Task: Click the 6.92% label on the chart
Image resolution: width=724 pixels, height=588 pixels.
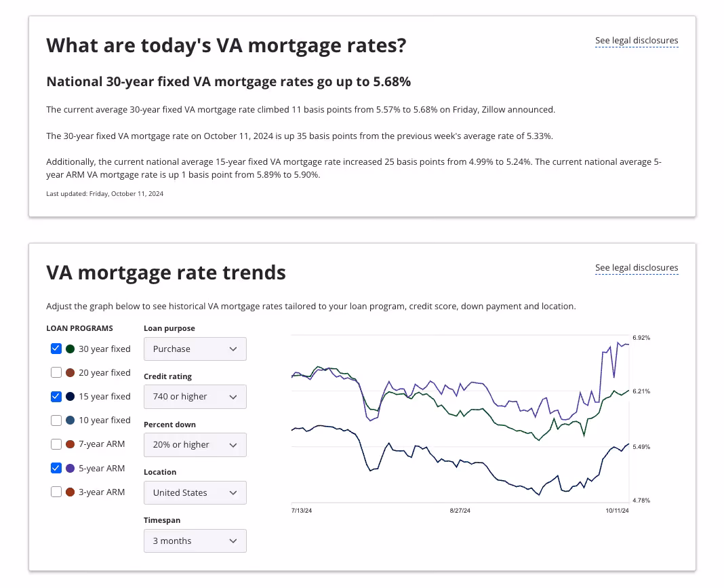Action: coord(641,337)
